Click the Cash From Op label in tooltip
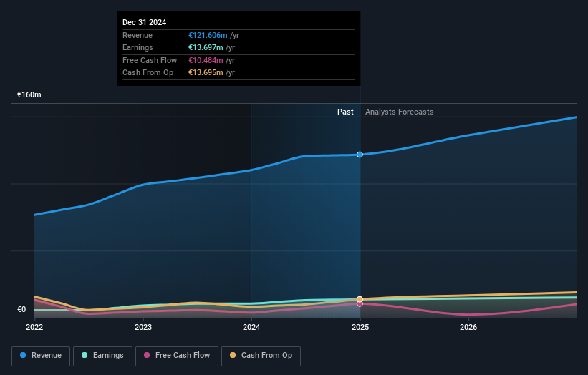This screenshot has height=375, width=588. (148, 73)
